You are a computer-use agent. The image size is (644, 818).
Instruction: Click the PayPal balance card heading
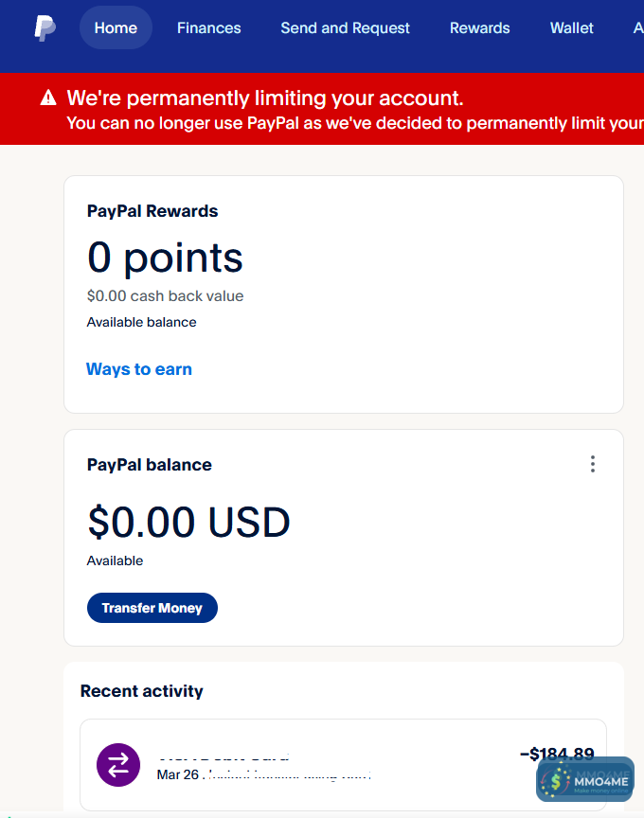[x=150, y=465]
